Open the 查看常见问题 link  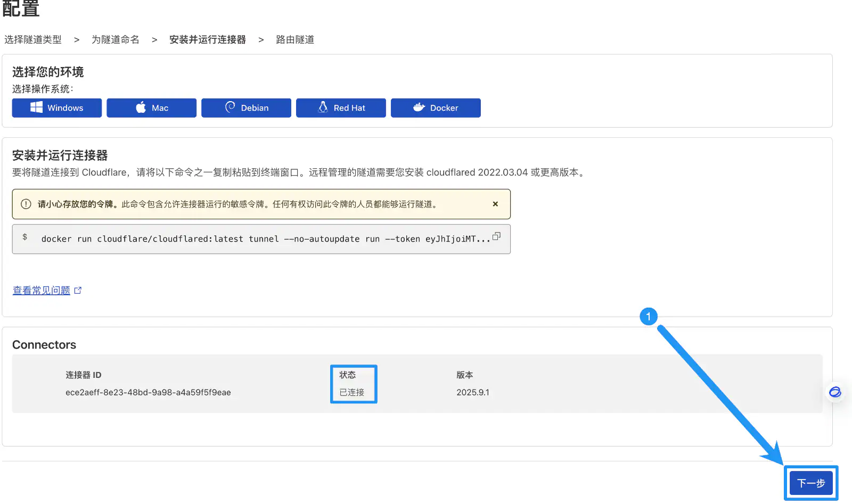pyautogui.click(x=42, y=290)
